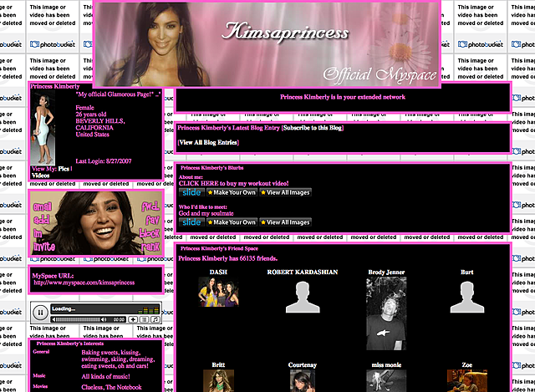Image resolution: width=535 pixels, height=392 pixels.
Task: Click the 'Princess Kimberly's Interests' heading
Action: (70, 344)
